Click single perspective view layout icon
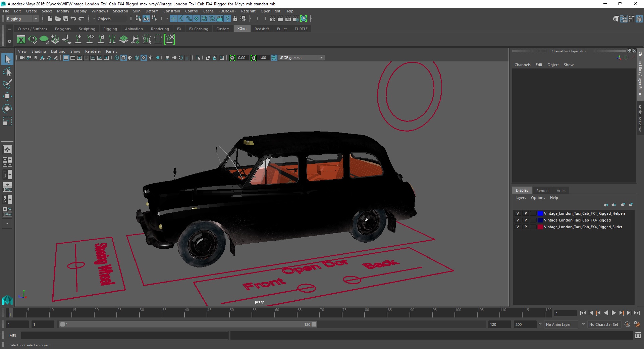Screen dimensions: 644x349 7,150
